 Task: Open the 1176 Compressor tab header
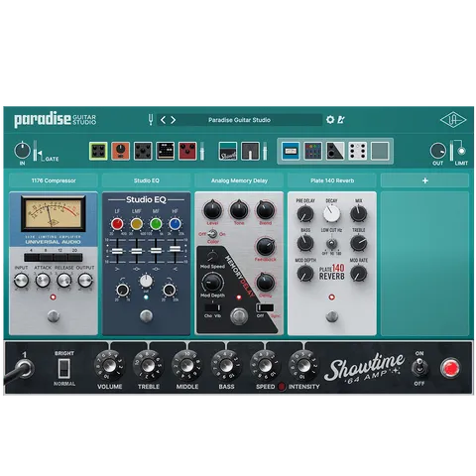coord(54,180)
